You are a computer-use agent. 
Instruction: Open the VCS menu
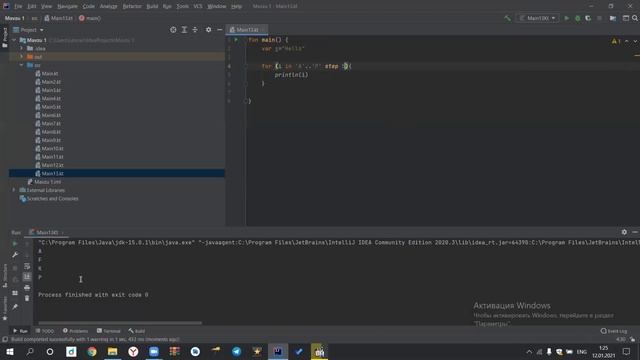198,6
